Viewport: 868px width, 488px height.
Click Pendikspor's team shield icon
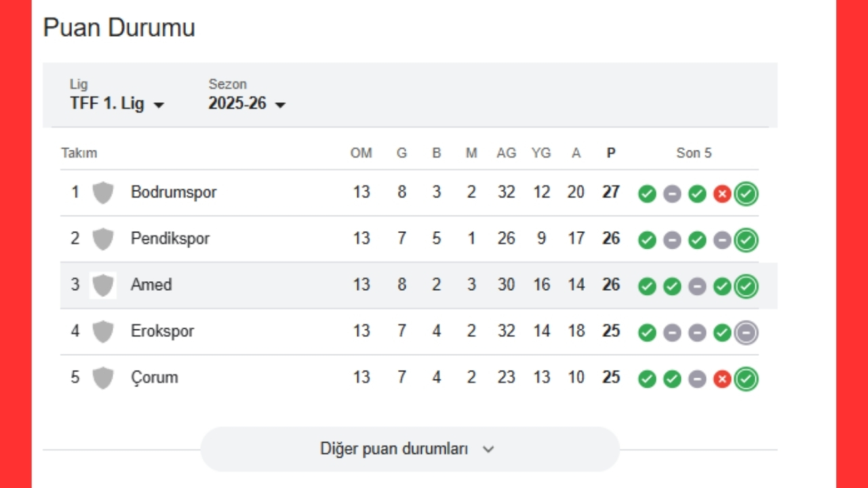pyautogui.click(x=103, y=239)
